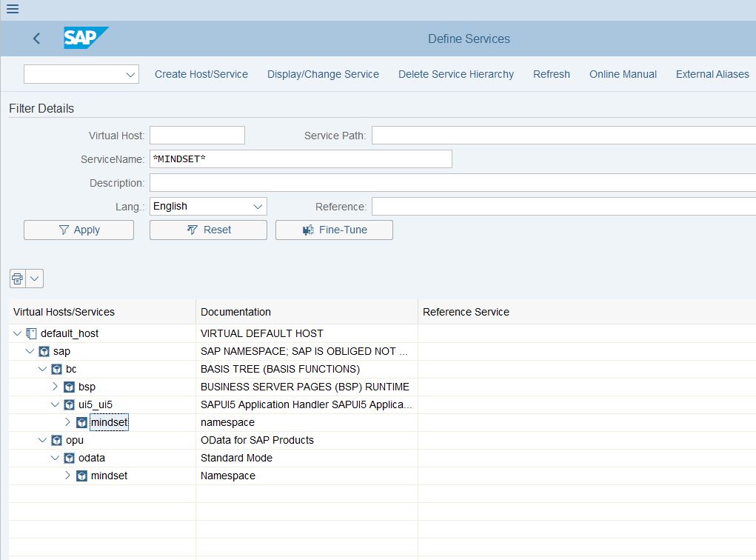
Task: Click the opu service node icon
Action: point(57,440)
